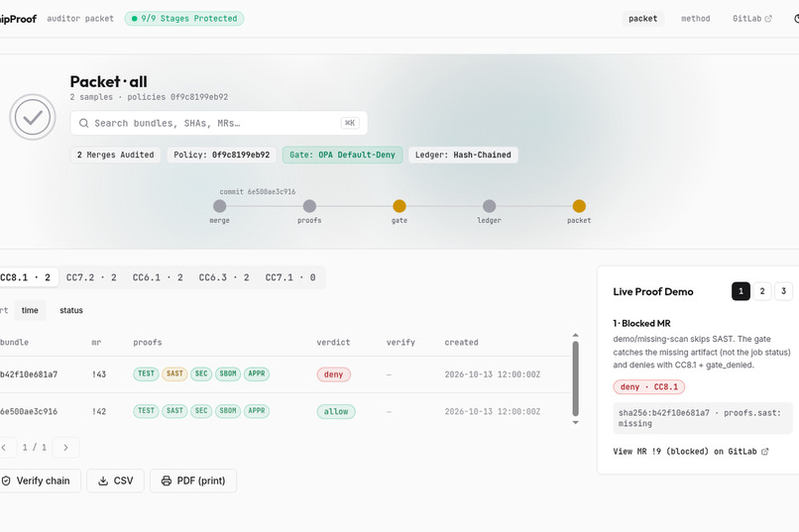This screenshot has height=532, width=799.
Task: Click 9/9 Stages Protected badge
Action: (184, 18)
